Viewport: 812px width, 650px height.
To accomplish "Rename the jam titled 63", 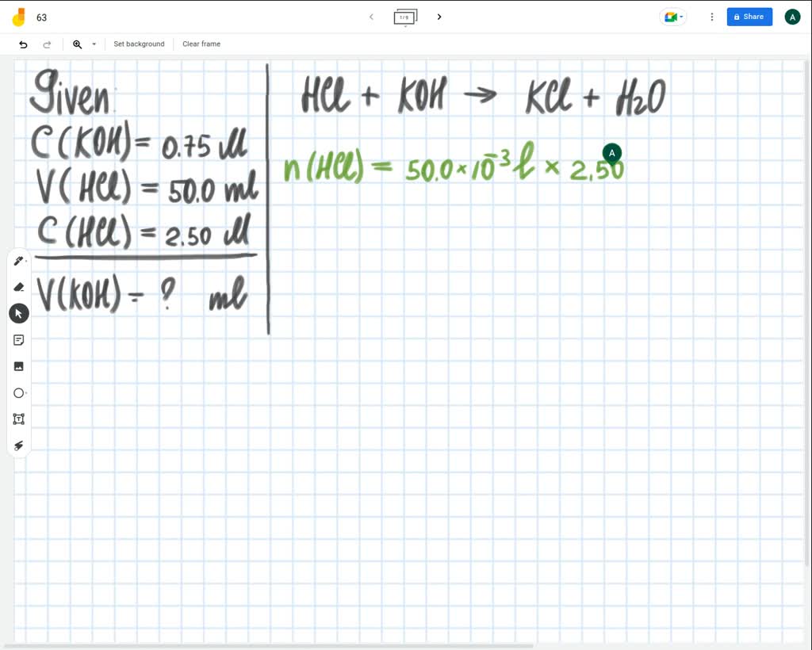I will [40, 17].
